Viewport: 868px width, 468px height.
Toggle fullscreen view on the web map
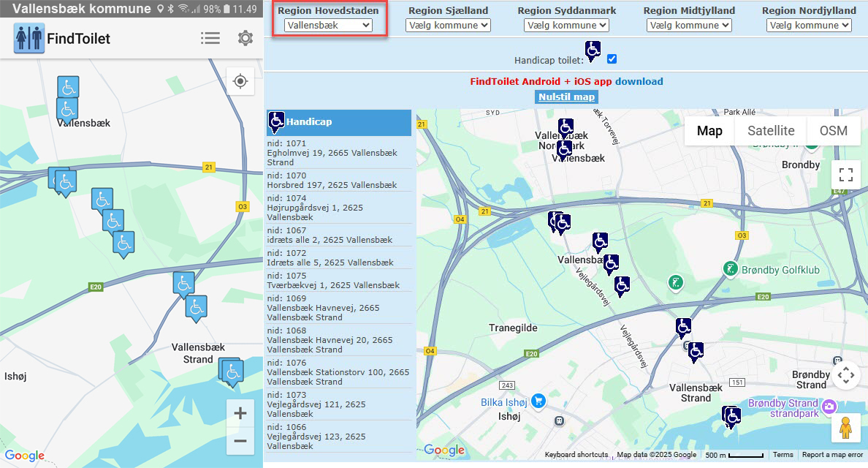pyautogui.click(x=846, y=175)
